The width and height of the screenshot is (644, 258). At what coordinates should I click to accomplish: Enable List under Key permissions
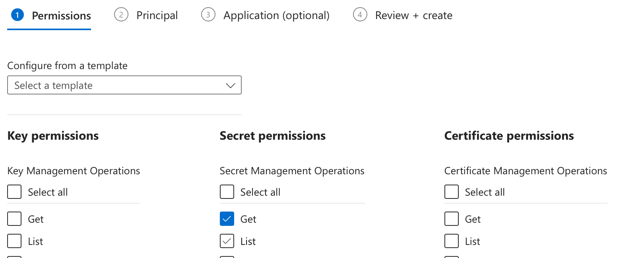point(15,241)
